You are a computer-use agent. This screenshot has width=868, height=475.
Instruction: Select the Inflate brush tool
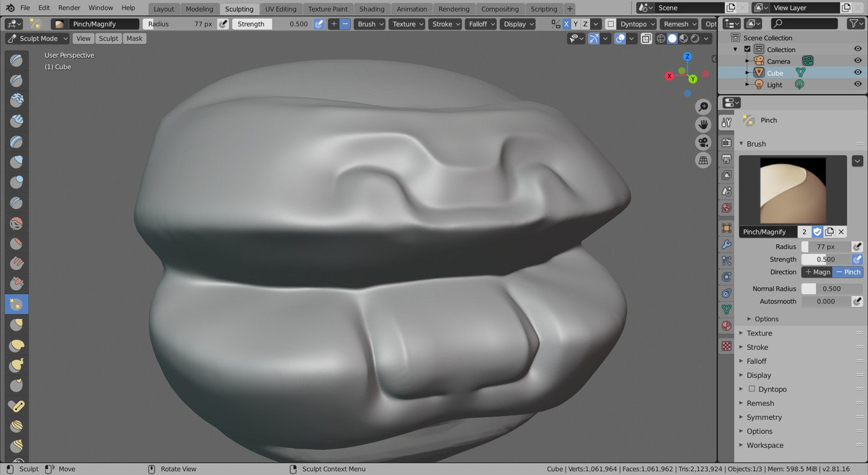pos(16,162)
